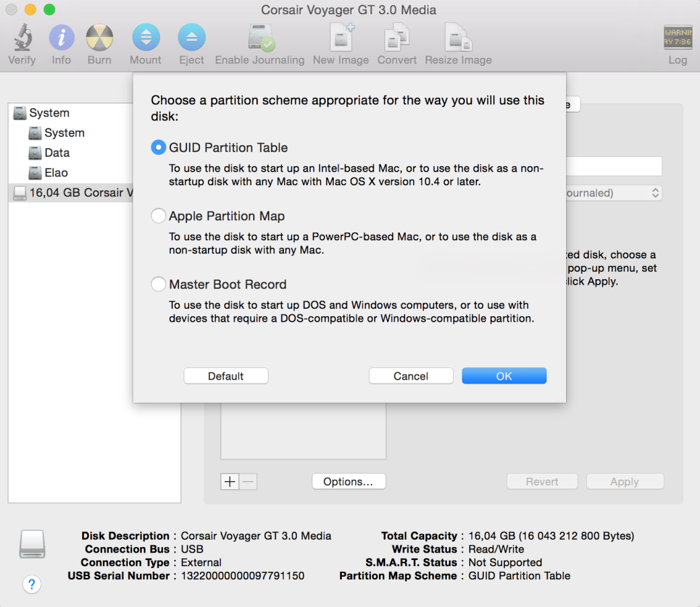Select Master Boot Record radio button

click(x=158, y=284)
